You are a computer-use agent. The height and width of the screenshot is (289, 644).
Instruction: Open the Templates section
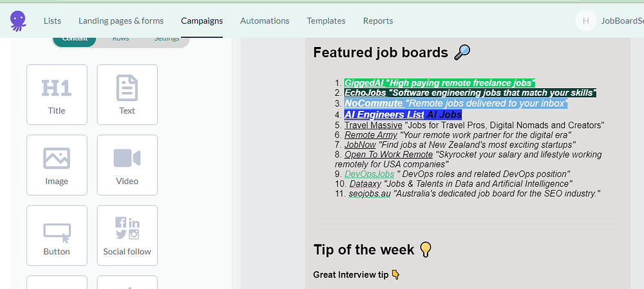point(326,21)
